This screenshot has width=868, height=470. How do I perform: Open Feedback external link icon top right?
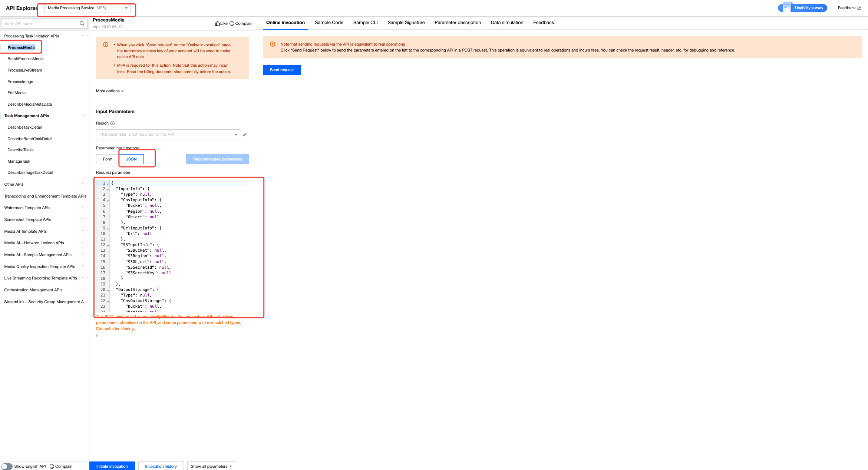859,8
